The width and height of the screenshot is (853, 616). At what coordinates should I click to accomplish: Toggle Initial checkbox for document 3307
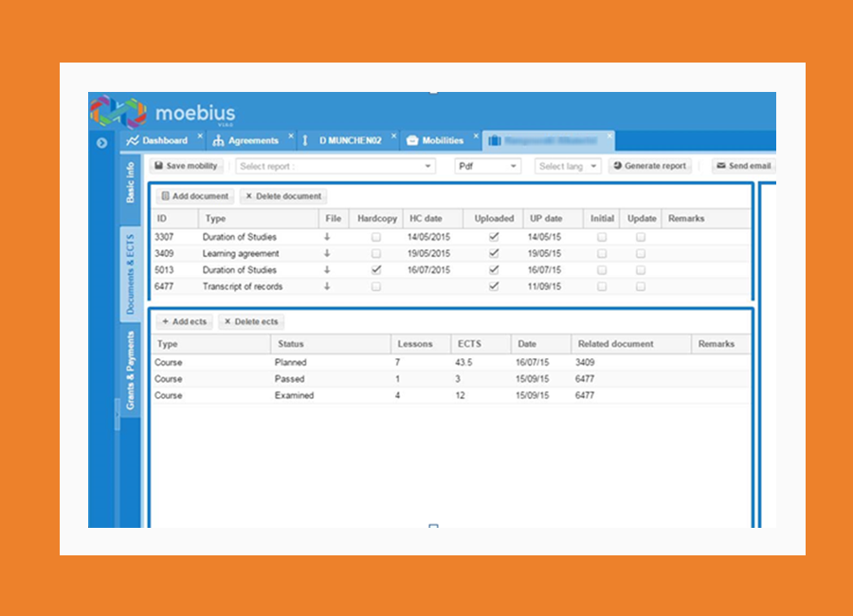[602, 237]
